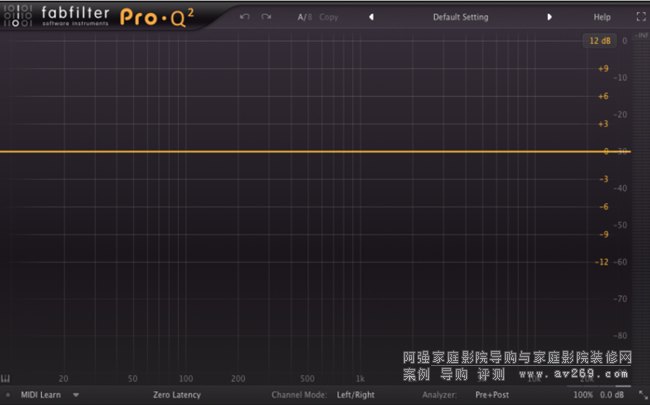Click the piano display icon at bottom left
650x405 pixels.
[x=7, y=379]
